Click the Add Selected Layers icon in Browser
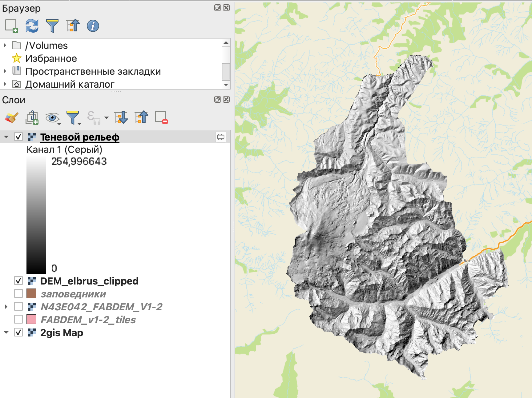Image resolution: width=532 pixels, height=398 pixels. pyautogui.click(x=11, y=26)
